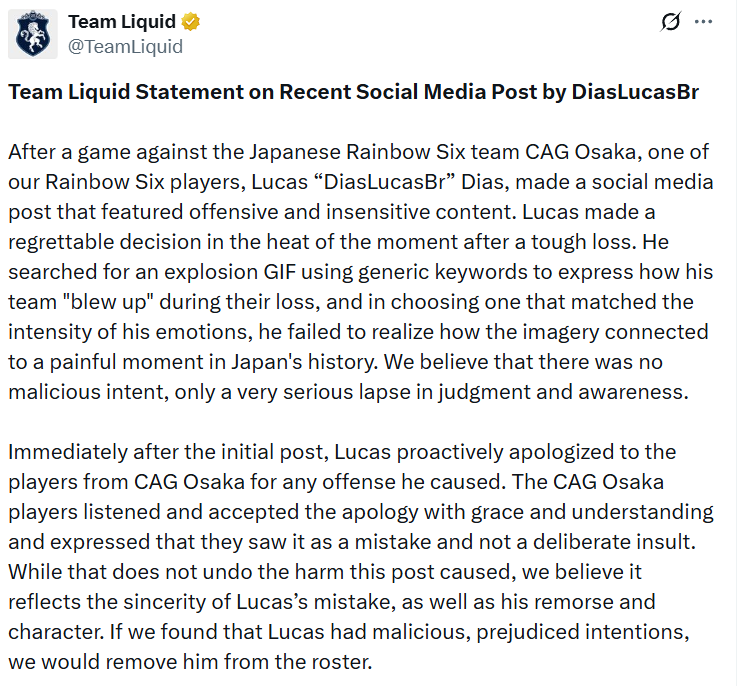Open Grok explain-this-post icon
738x686 pixels.
[x=670, y=22]
